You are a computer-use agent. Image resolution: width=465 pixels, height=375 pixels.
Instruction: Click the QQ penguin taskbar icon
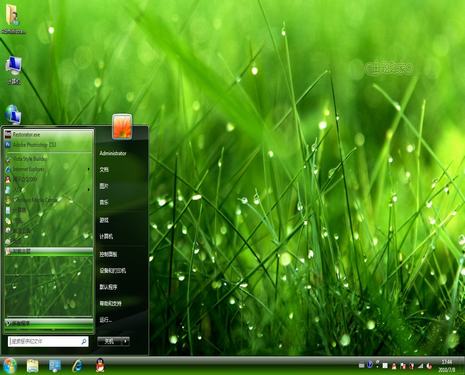point(100,365)
